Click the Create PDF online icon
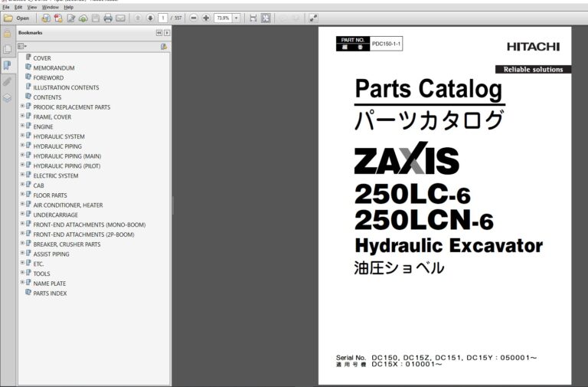 (x=46, y=18)
